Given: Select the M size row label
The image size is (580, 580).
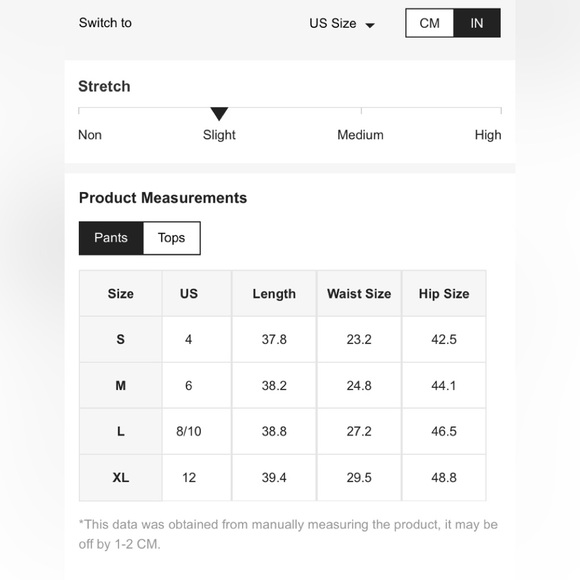Looking at the screenshot, I should coord(121,385).
